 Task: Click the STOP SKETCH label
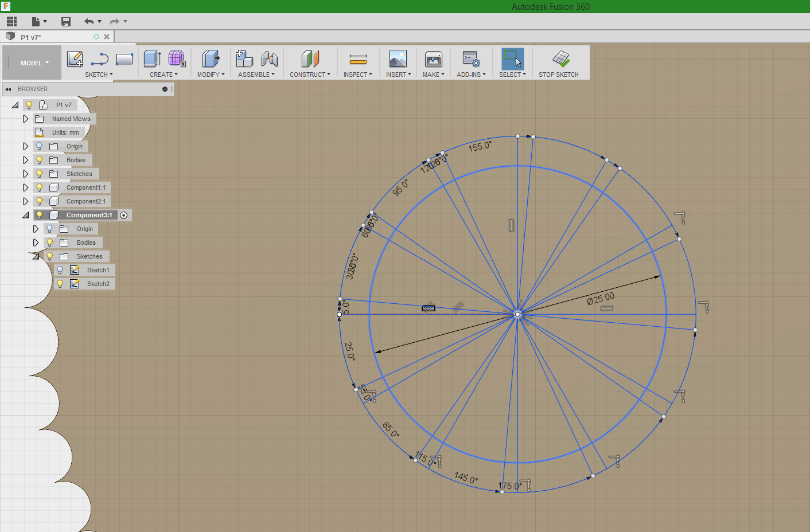pyautogui.click(x=559, y=75)
